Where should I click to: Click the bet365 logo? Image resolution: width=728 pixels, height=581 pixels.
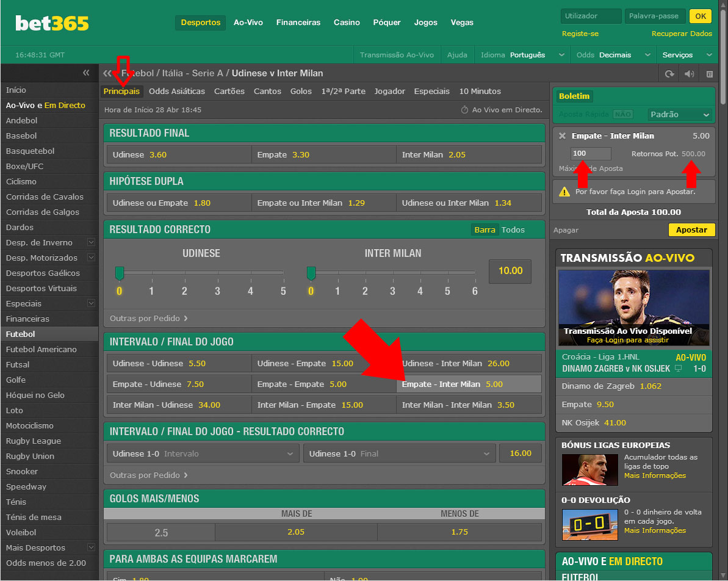coord(52,23)
